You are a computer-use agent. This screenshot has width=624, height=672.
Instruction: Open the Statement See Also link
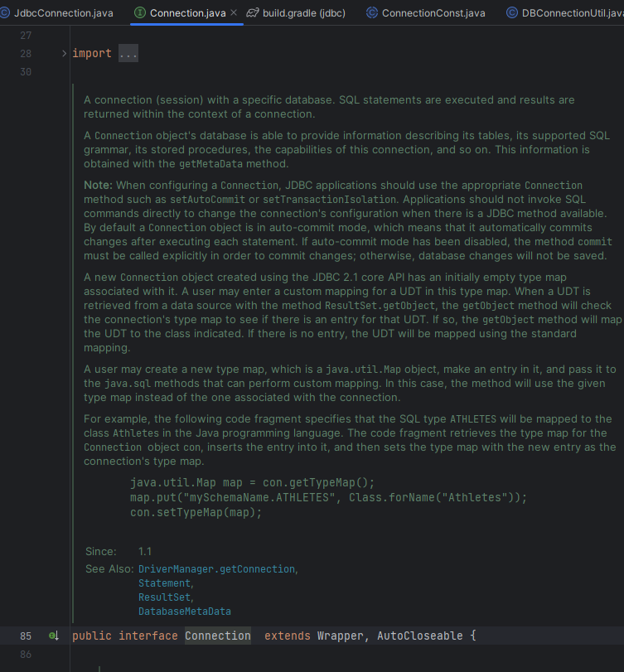(164, 583)
